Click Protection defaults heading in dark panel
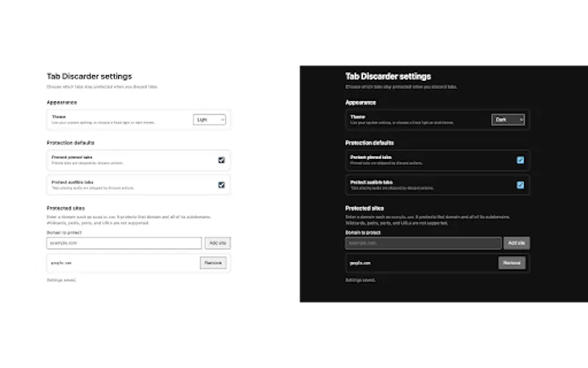This screenshot has height=368, width=588. point(370,143)
